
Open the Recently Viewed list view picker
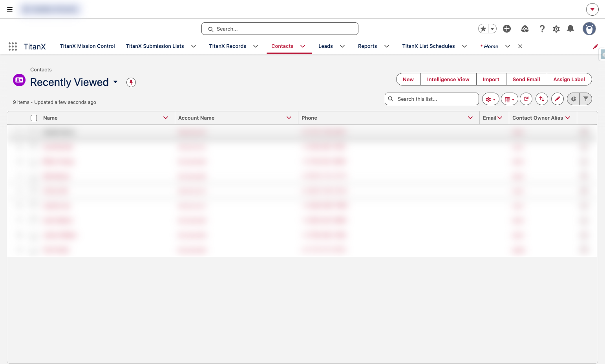point(115,82)
